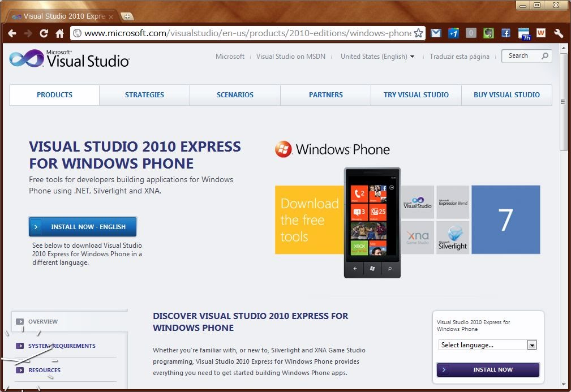Image resolution: width=571 pixels, height=392 pixels.
Task: Expand the Select language combo box
Action: click(531, 345)
